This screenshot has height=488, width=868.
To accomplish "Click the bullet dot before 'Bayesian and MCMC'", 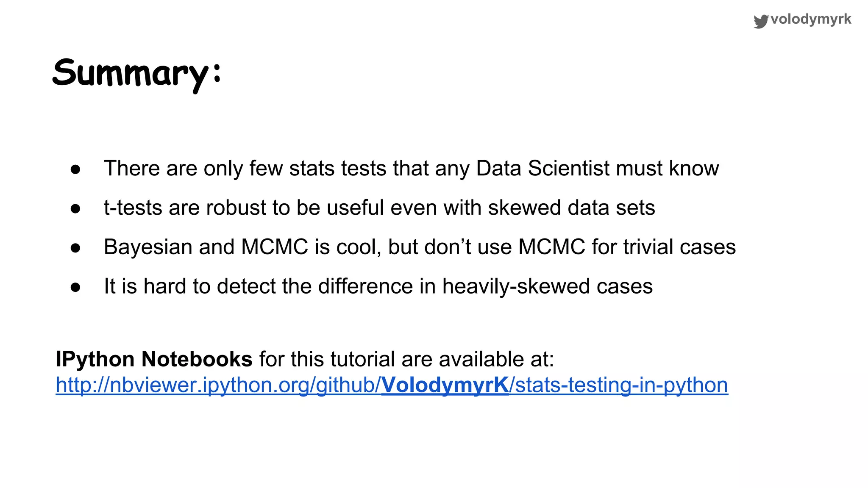I will coord(75,248).
